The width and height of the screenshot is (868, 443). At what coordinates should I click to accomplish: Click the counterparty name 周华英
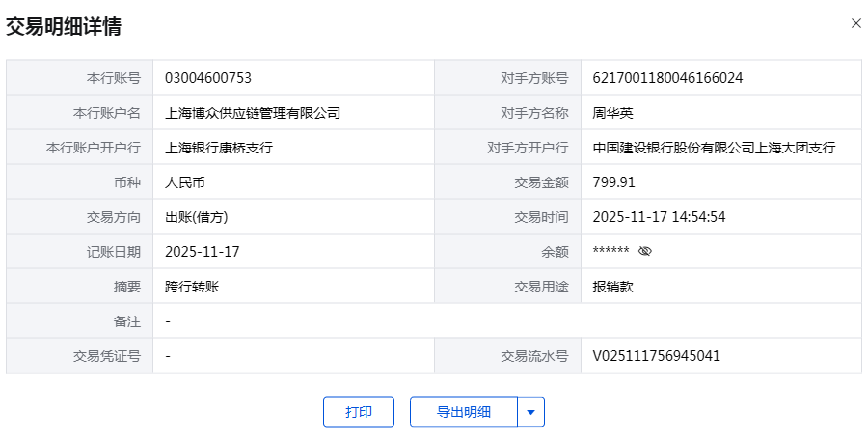pyautogui.click(x=613, y=113)
